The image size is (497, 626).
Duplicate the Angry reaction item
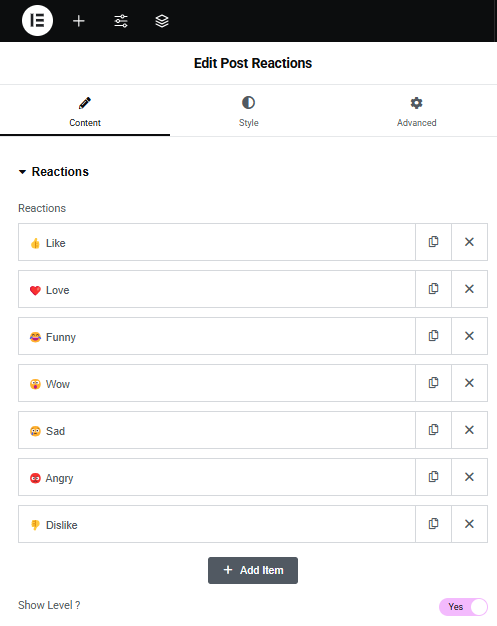(x=434, y=477)
